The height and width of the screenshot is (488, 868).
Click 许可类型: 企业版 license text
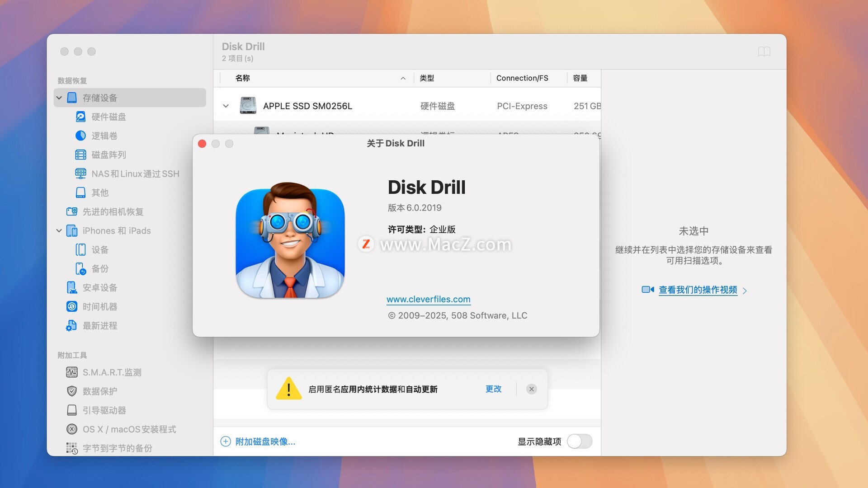[421, 230]
